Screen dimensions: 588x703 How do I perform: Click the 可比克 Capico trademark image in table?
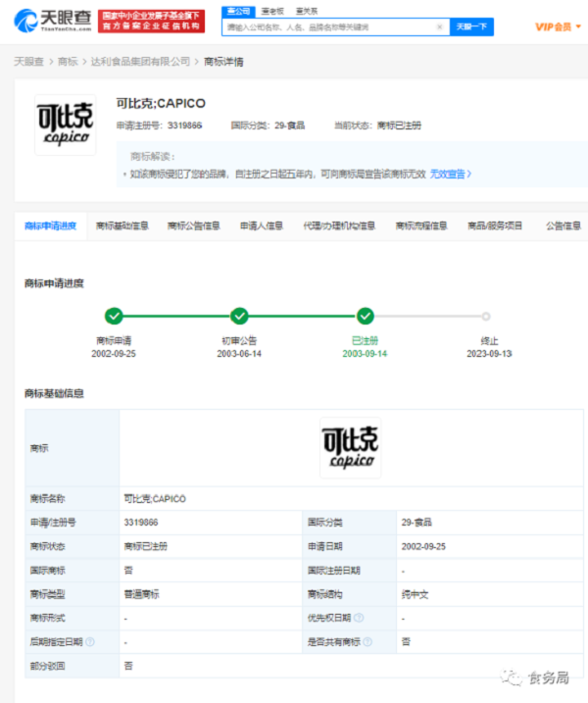[x=351, y=447]
